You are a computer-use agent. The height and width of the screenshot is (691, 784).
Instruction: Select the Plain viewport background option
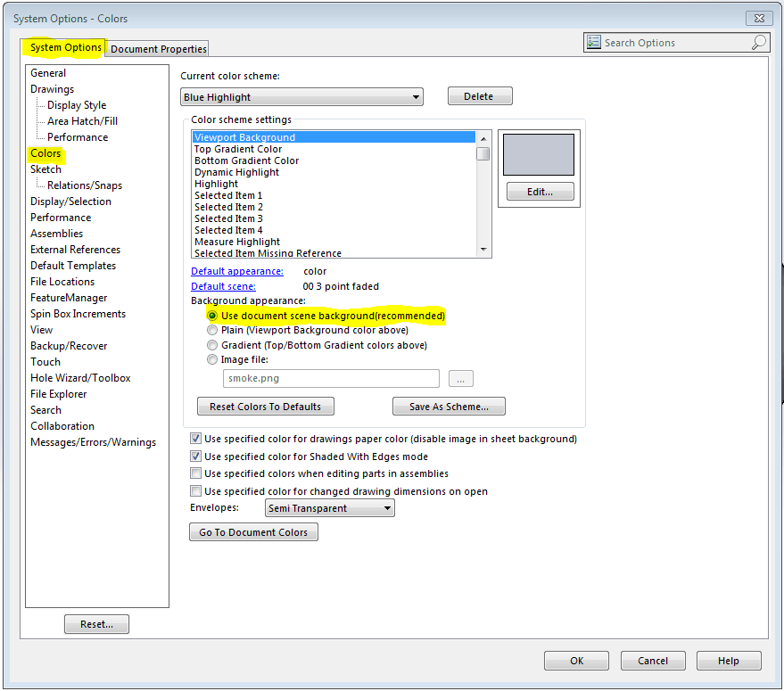coord(212,330)
